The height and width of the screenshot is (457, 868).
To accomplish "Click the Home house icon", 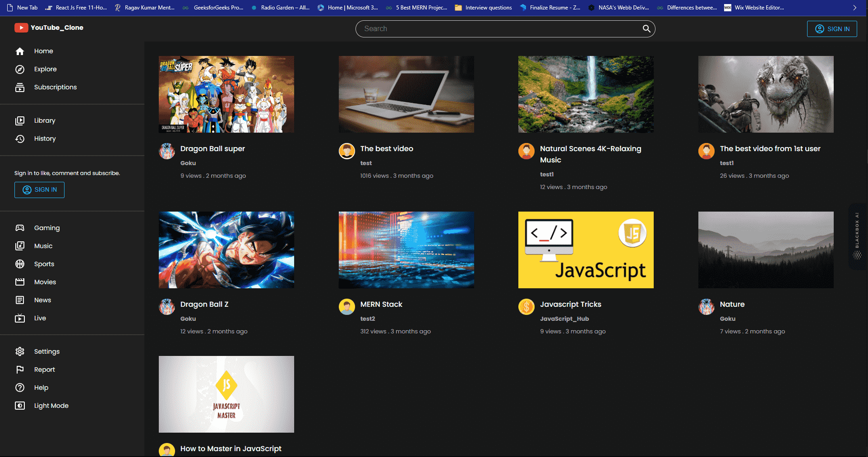I will click(x=20, y=51).
